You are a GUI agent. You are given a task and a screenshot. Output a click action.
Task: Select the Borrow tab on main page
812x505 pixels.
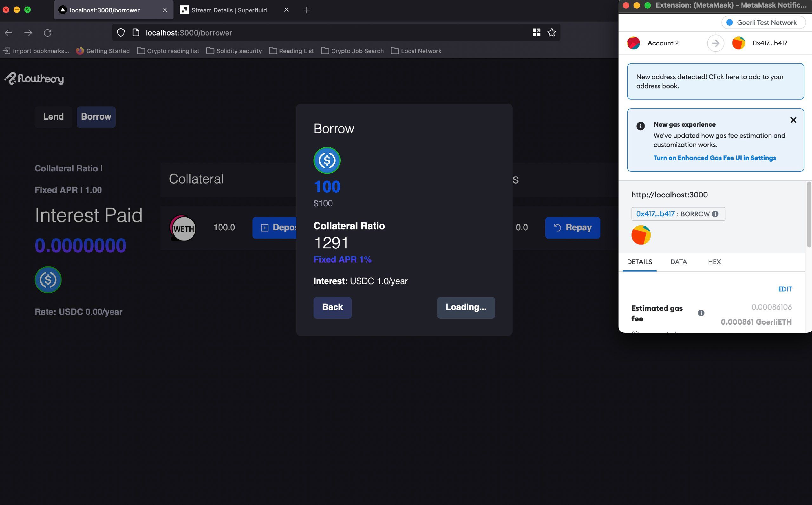(96, 116)
